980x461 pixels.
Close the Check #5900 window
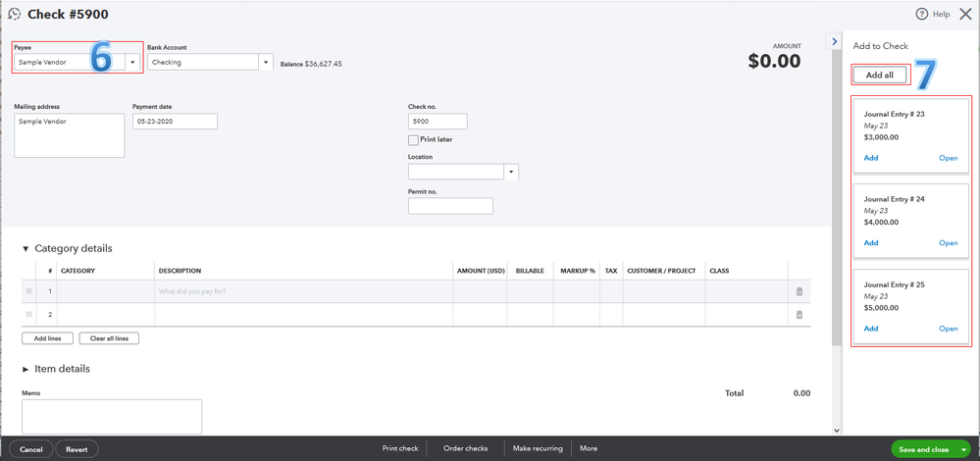click(965, 14)
